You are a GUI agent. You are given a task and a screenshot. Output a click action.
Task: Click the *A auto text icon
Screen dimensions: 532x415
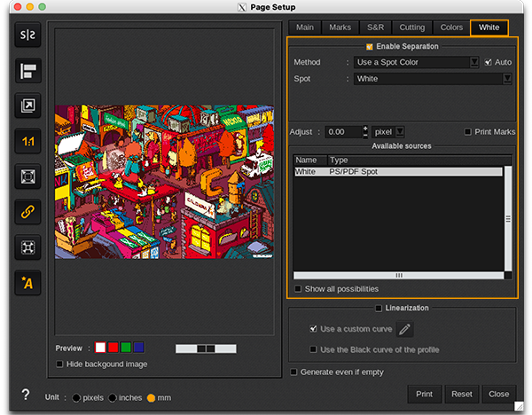point(27,282)
